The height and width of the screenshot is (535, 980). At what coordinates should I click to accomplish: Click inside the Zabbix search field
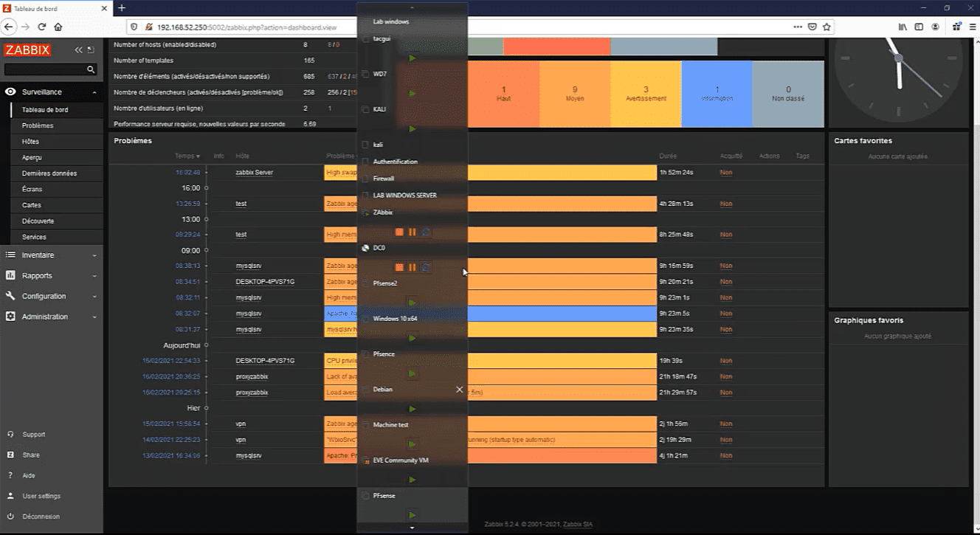coord(44,69)
